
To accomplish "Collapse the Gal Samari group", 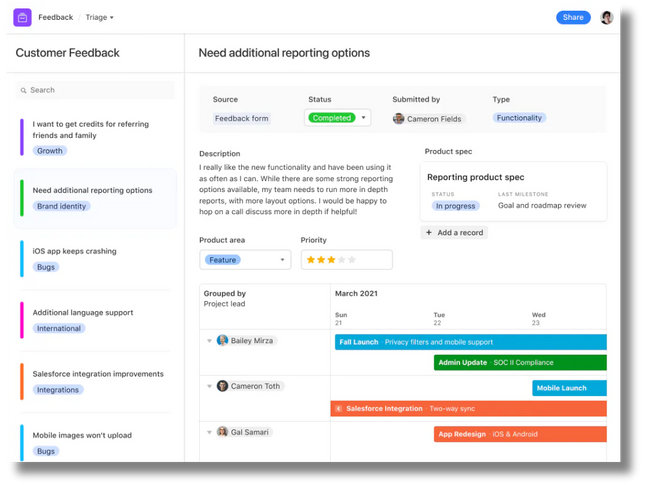I will coord(209,432).
